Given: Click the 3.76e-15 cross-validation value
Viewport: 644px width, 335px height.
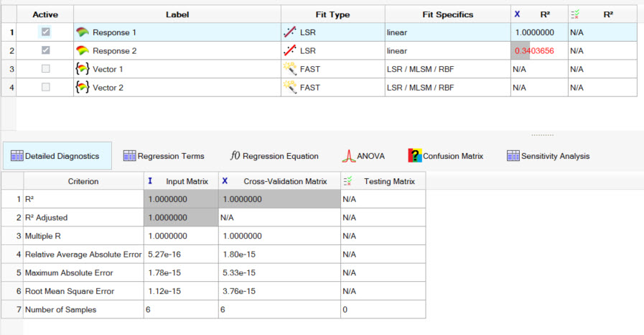Looking at the screenshot, I should pyautogui.click(x=239, y=291).
